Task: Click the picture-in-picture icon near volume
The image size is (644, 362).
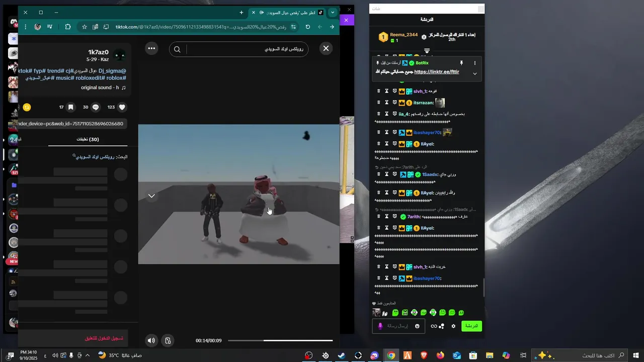Action: click(168, 340)
